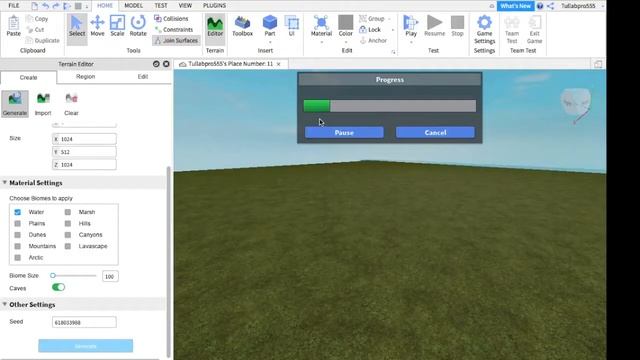Toggle Constraints option
The image size is (640, 360).
(173, 30)
